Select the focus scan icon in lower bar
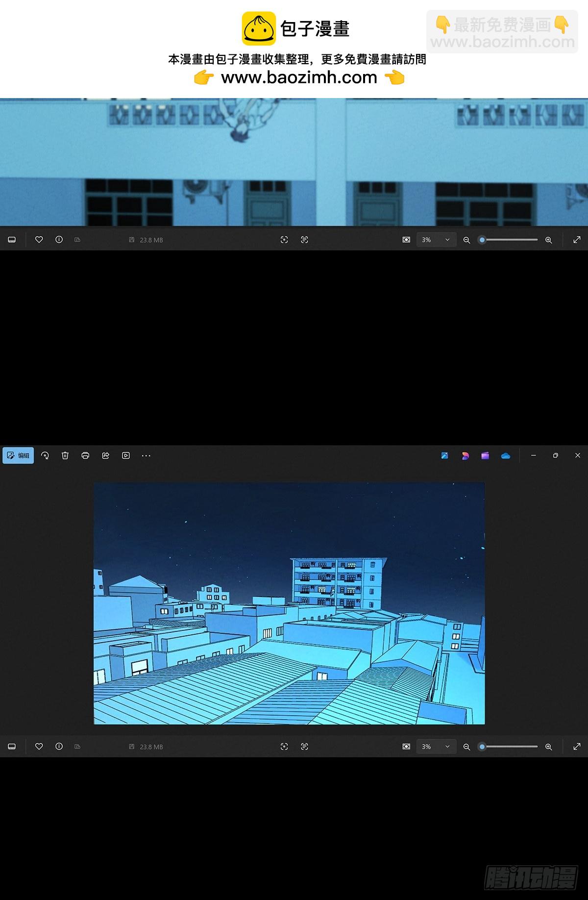This screenshot has height=900, width=588. (x=284, y=746)
